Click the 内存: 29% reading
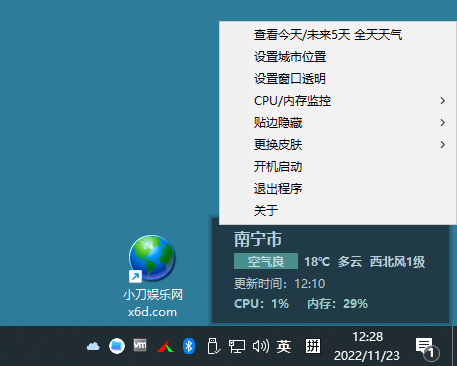Image resolution: width=457 pixels, height=366 pixels. (x=337, y=304)
